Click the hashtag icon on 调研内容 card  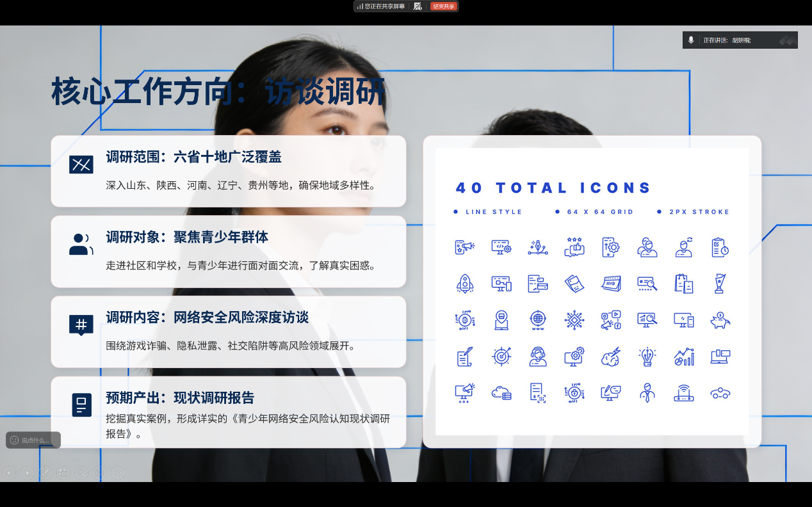pos(81,325)
